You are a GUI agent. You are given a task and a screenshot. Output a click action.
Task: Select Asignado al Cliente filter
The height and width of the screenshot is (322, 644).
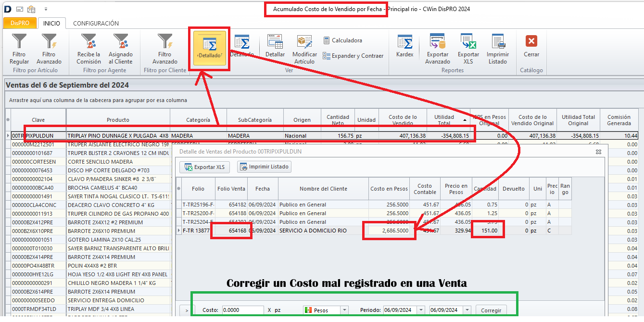click(x=121, y=51)
